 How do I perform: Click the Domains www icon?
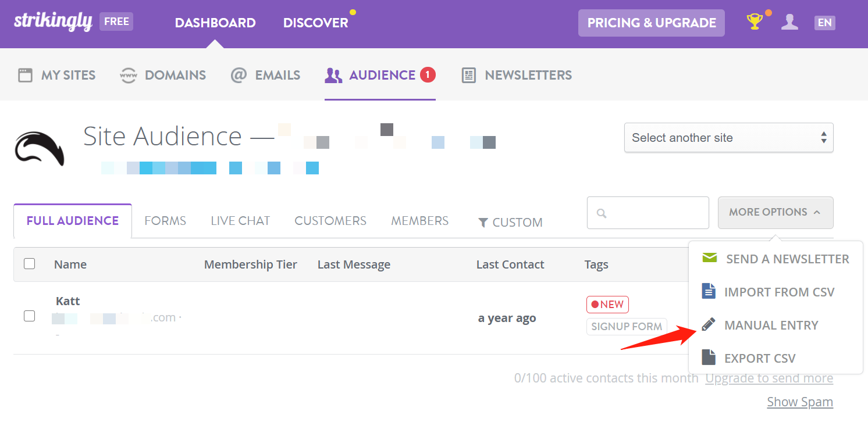(128, 75)
